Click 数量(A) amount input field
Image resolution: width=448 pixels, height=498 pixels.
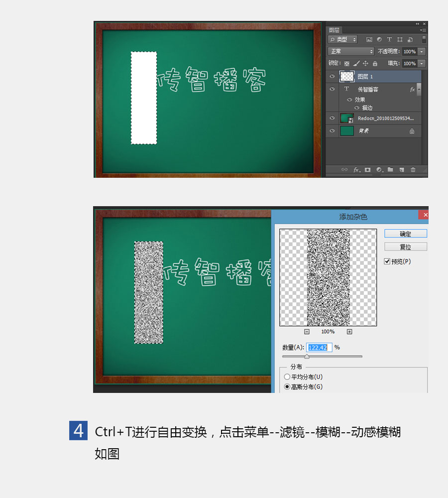click(319, 348)
